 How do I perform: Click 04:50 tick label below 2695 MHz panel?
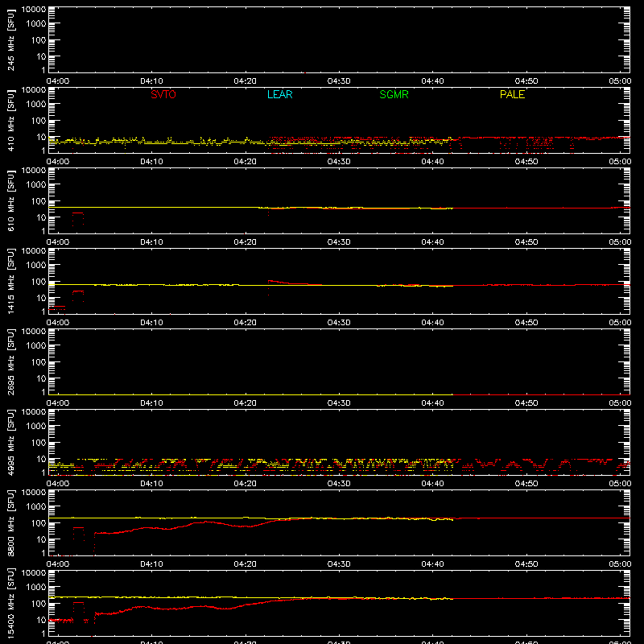tap(526, 403)
